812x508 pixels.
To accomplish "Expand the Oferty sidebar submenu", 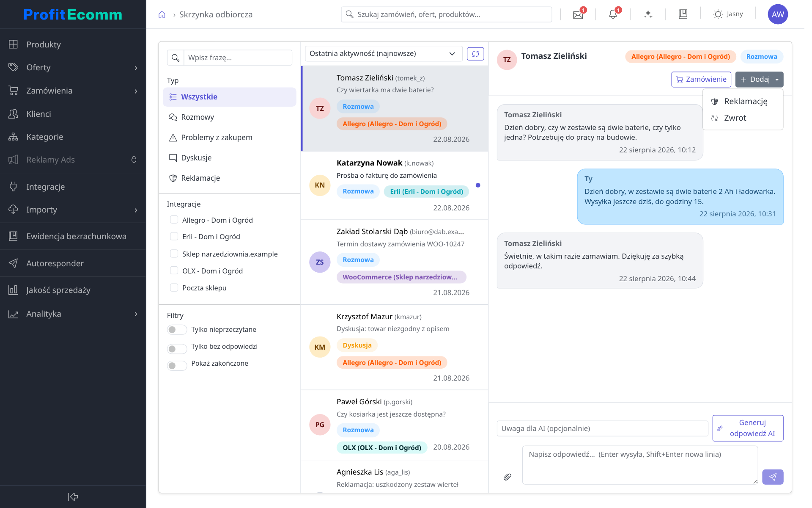I will point(136,68).
